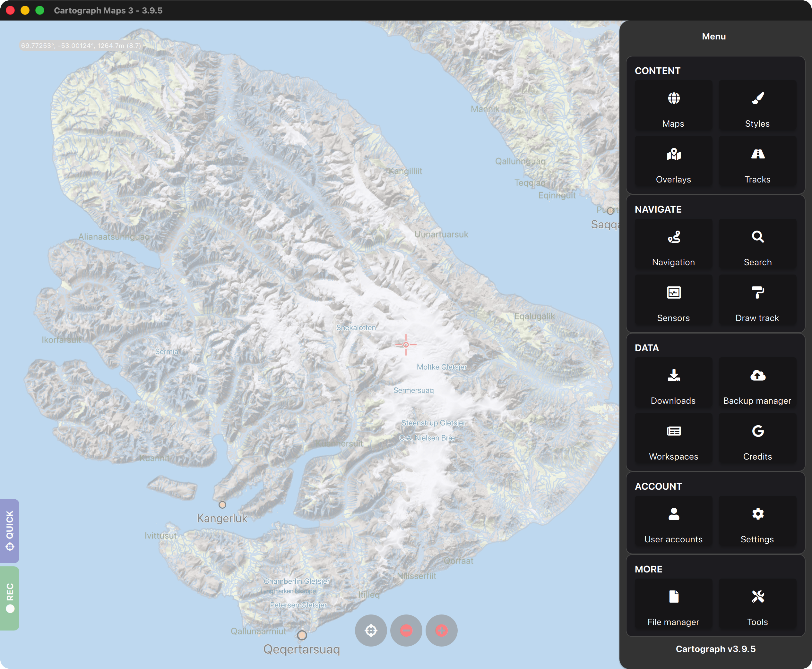Toggle the REC recording tab
Viewport: 812px width, 669px height.
[x=10, y=598]
